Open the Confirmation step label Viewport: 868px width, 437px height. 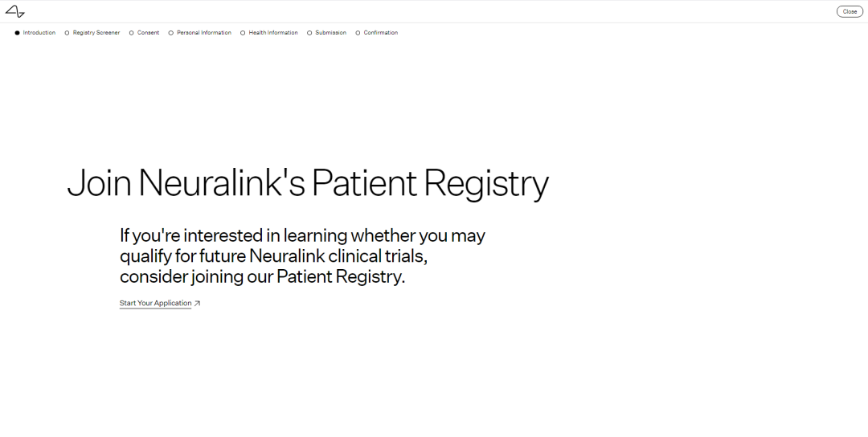[381, 33]
